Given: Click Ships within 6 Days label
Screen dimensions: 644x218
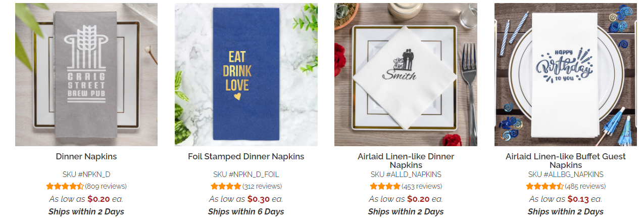Looking at the screenshot, I should 246,211.
